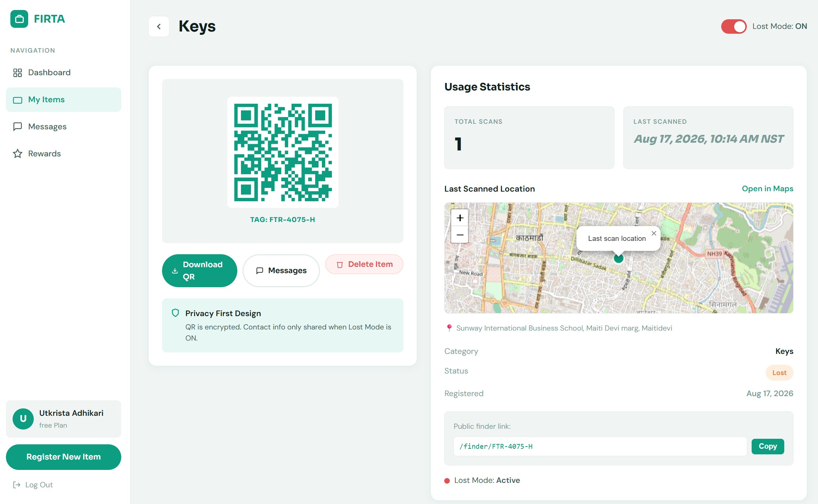Click the FIRTA briefcase logo icon
818x504 pixels.
tap(19, 19)
